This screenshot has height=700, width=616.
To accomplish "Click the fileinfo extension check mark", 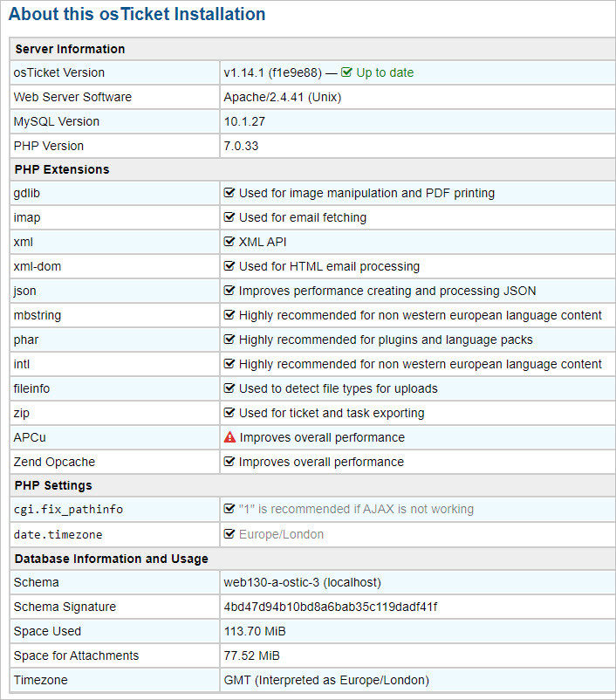I will pyautogui.click(x=229, y=388).
